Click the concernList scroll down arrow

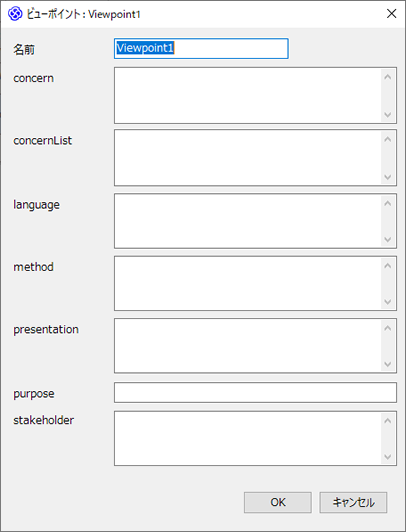click(x=388, y=177)
